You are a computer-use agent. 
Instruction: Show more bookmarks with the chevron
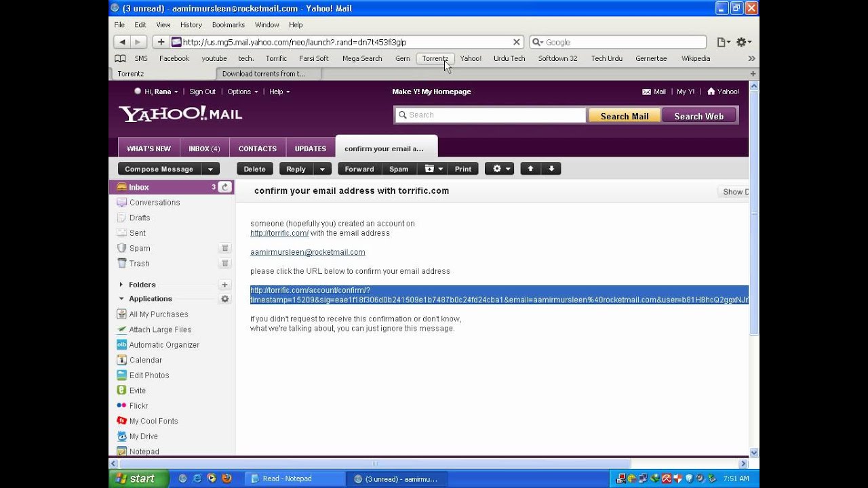751,58
